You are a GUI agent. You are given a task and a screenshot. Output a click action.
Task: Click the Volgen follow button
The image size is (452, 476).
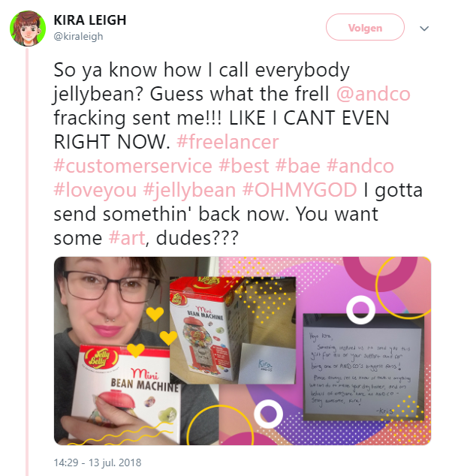[x=365, y=27]
